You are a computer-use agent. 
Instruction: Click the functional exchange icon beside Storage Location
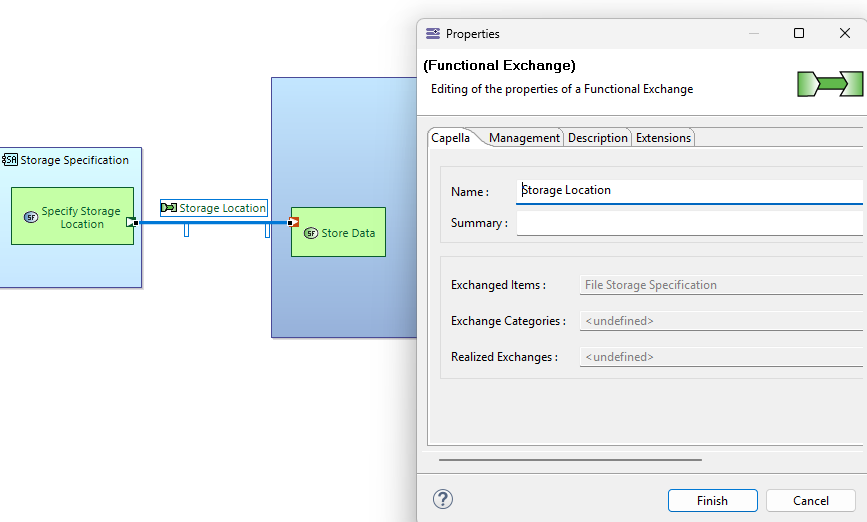pyautogui.click(x=169, y=208)
